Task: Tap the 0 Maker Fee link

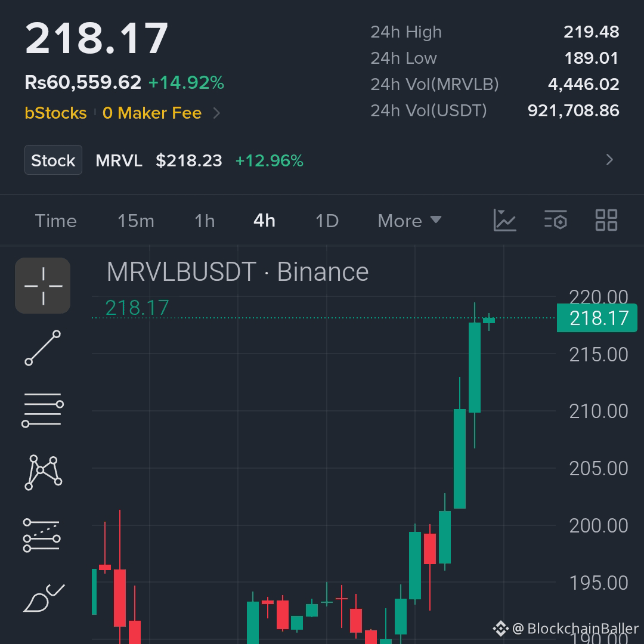Action: [x=152, y=113]
